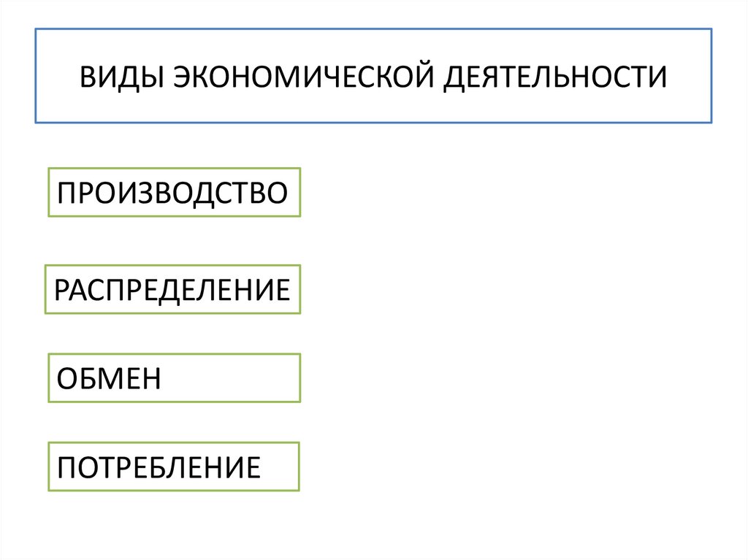Click empty title box area left of ВИДЫ
This screenshot has width=748, height=560.
[x=57, y=76]
